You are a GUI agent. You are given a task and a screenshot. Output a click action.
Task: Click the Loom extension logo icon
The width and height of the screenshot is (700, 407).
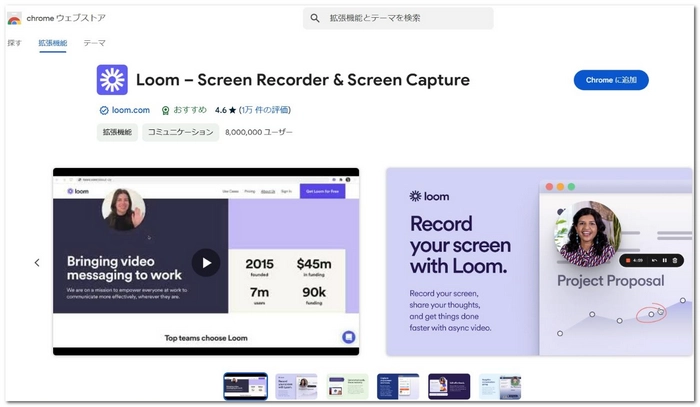112,80
